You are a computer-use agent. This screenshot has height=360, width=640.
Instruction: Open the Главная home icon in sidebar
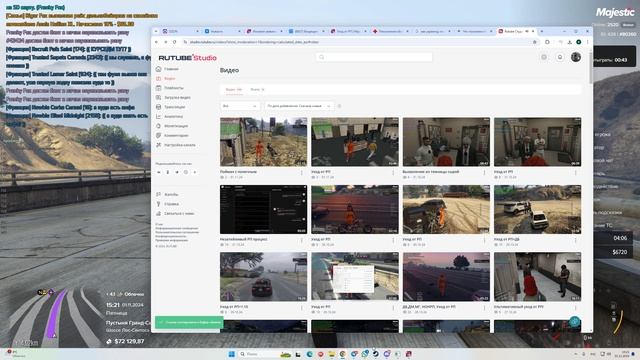click(159, 69)
